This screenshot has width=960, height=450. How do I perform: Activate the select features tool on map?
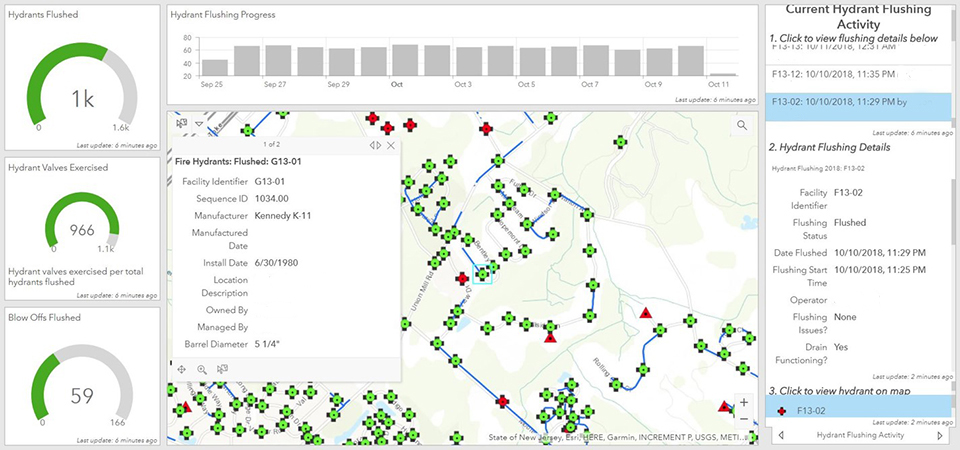point(181,123)
